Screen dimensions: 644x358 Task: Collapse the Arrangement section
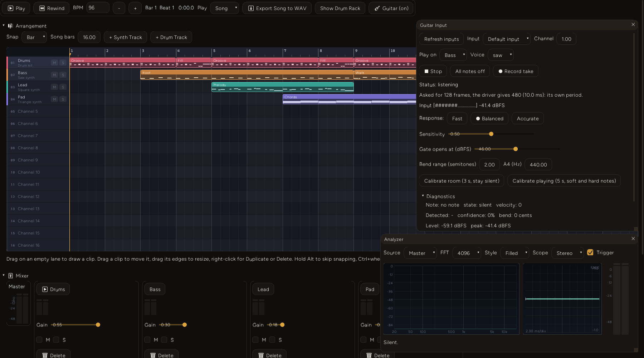click(4, 25)
